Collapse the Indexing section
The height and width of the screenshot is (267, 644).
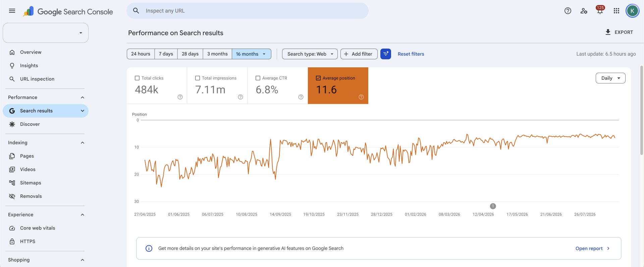pyautogui.click(x=83, y=143)
